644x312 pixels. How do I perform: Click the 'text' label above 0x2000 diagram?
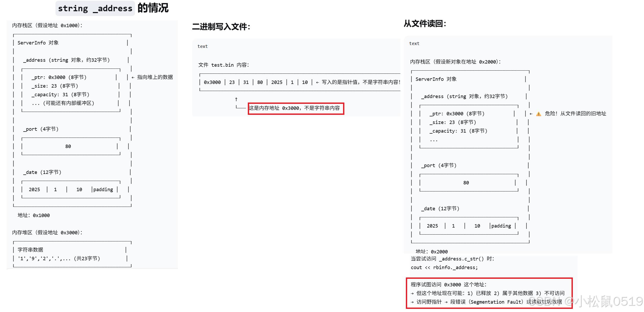coord(414,43)
